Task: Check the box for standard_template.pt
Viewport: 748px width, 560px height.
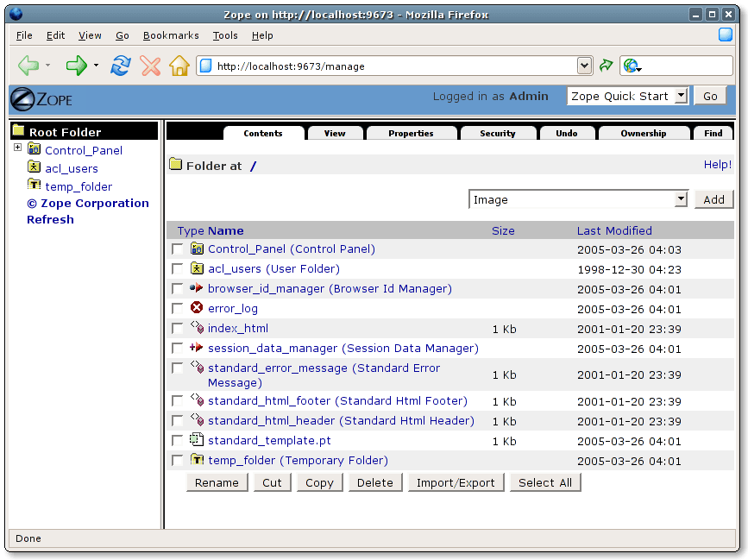Action: [x=177, y=441]
